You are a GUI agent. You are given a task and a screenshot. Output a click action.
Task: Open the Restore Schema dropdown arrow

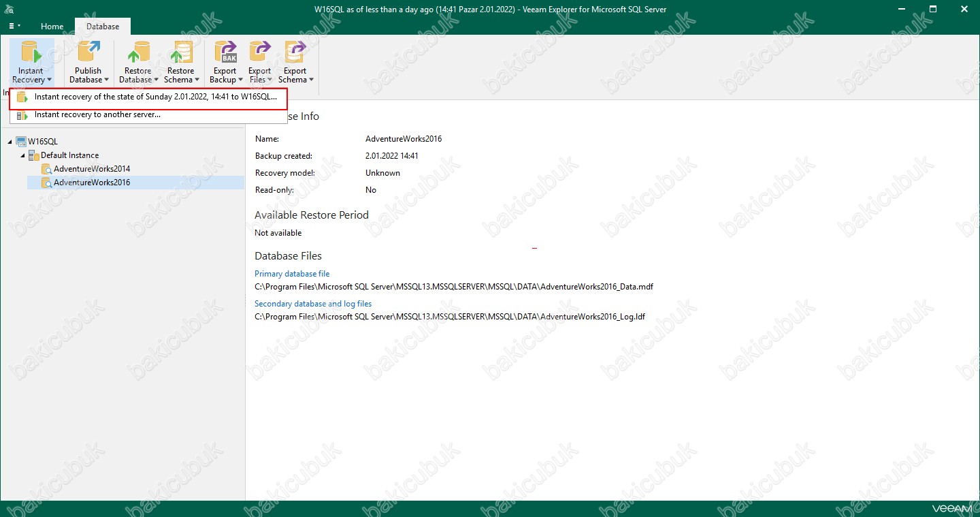198,80
